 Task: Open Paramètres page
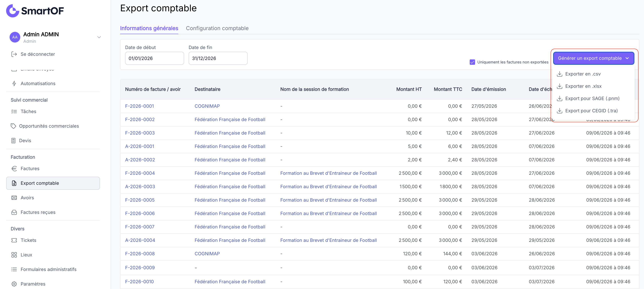pyautogui.click(x=33, y=284)
